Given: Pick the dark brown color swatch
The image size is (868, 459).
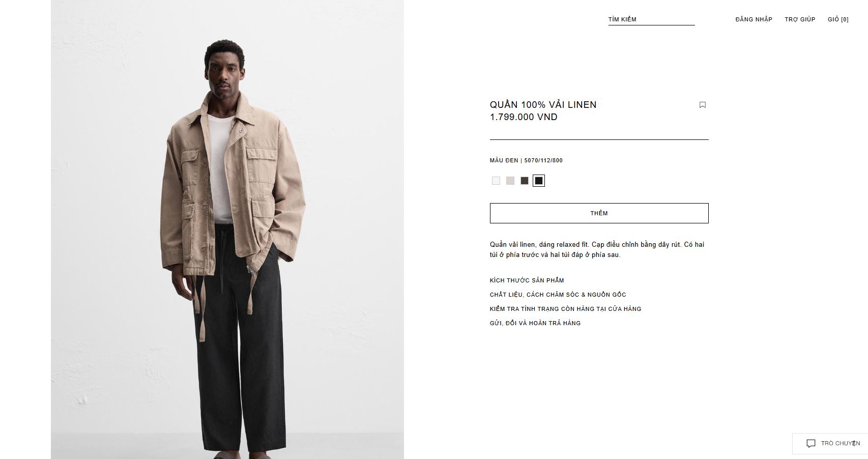Looking at the screenshot, I should [525, 181].
